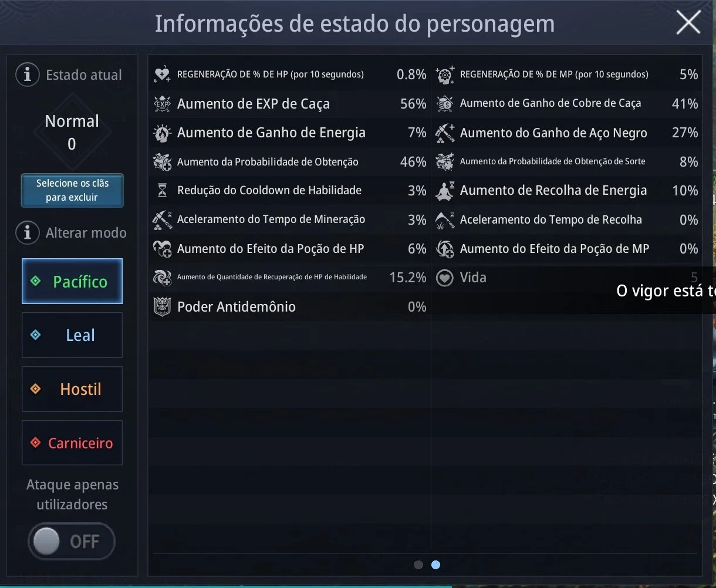The image size is (716, 588).
Task: Click the Redução do Cooldown de Habilidade label
Action: click(x=269, y=191)
